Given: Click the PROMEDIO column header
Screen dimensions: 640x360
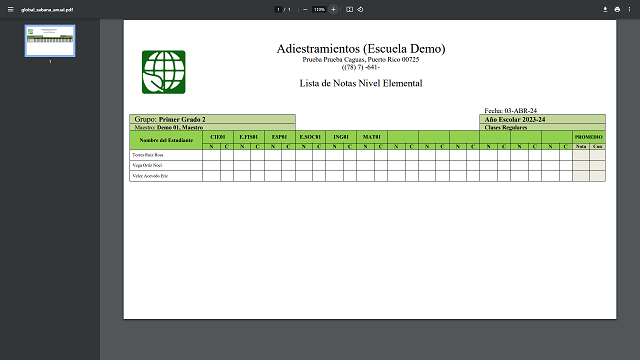Looking at the screenshot, I should click(x=589, y=137).
